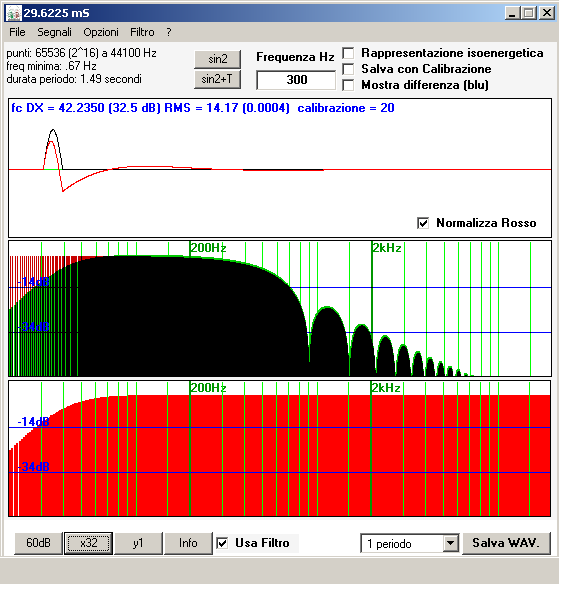The image size is (561, 589).
Task: Enable Rappresentazione isoenergetica checkbox
Action: point(348,53)
